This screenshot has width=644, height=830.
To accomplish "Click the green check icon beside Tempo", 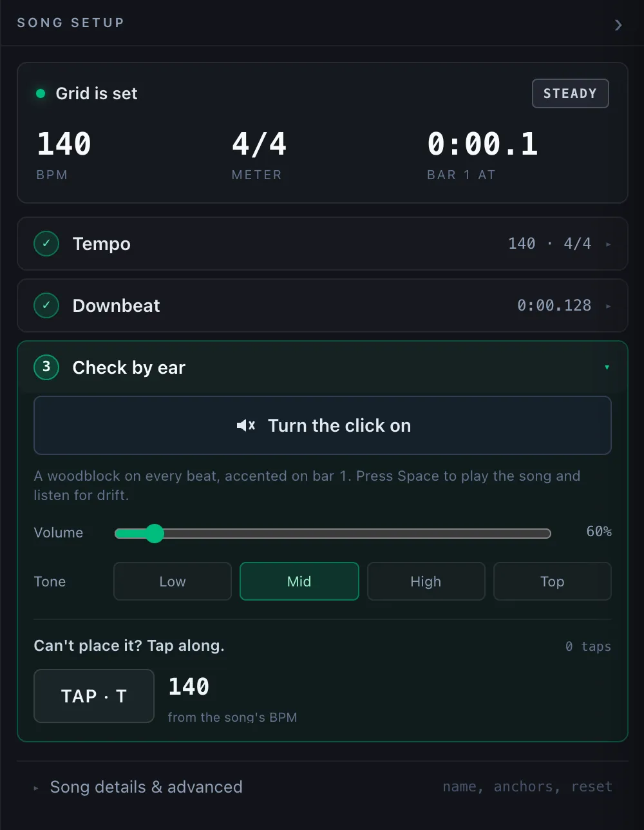I will [x=46, y=244].
